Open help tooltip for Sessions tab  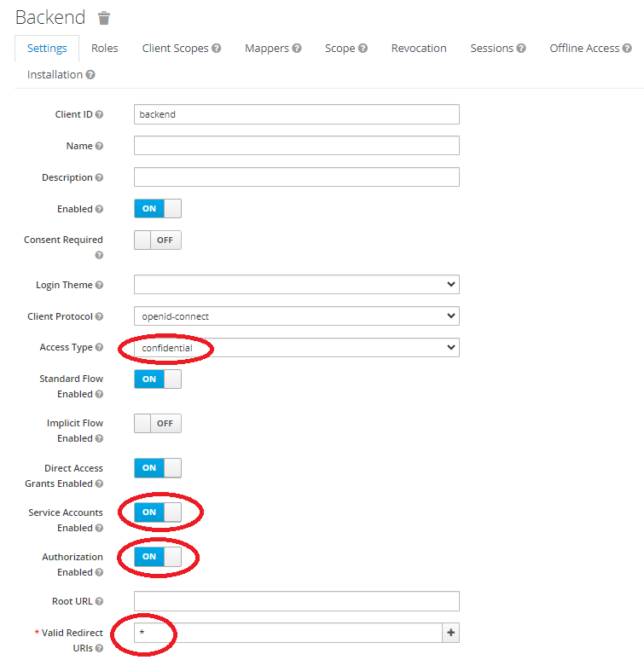pos(521,49)
